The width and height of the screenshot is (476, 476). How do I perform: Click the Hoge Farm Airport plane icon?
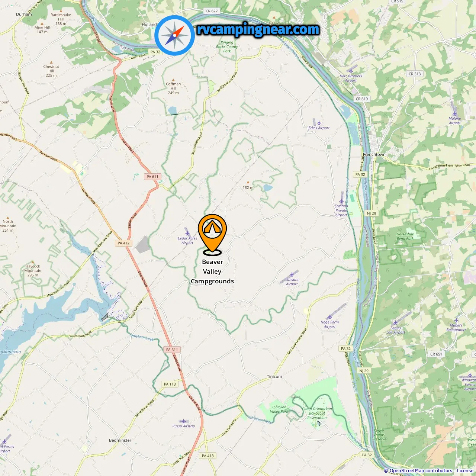point(329,317)
